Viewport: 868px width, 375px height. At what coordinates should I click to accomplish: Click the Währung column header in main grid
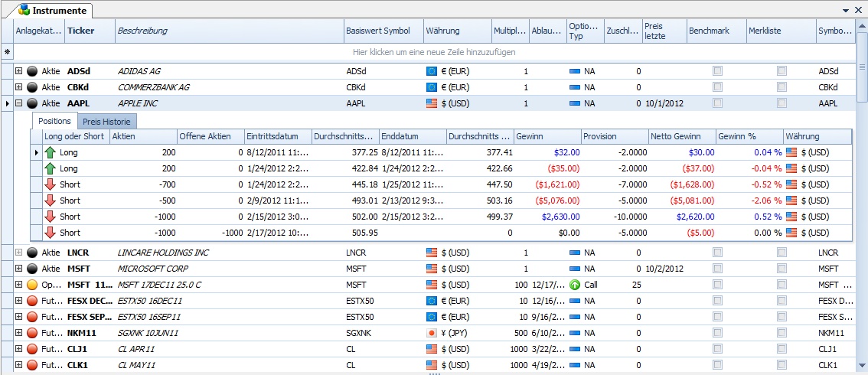click(457, 31)
